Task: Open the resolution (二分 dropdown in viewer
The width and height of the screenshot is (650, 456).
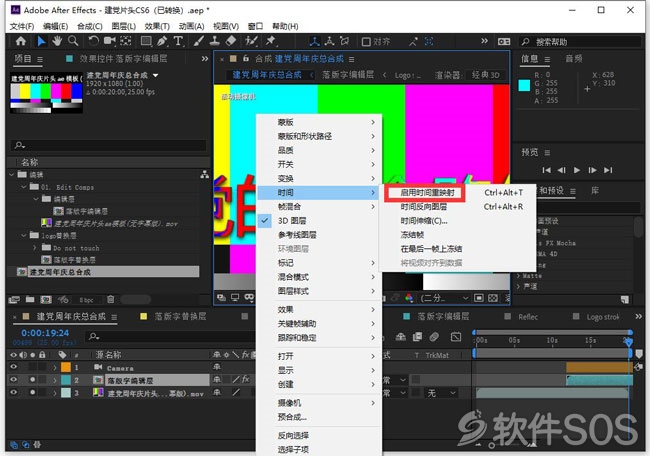Action: point(444,298)
